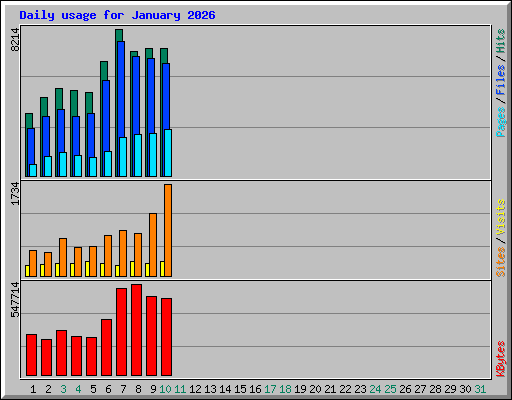Click day label '27' on the x-axis
Viewport: 512px width, 400px height.
pyautogui.click(x=420, y=389)
